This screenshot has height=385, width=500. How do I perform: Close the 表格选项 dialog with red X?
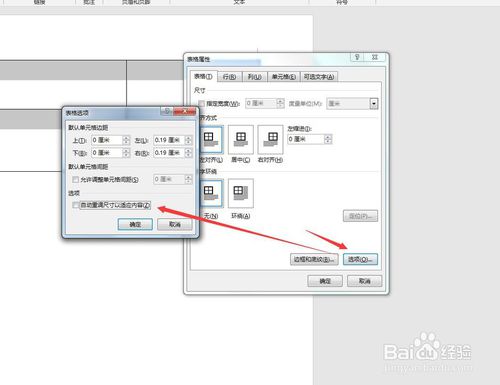pyautogui.click(x=184, y=111)
